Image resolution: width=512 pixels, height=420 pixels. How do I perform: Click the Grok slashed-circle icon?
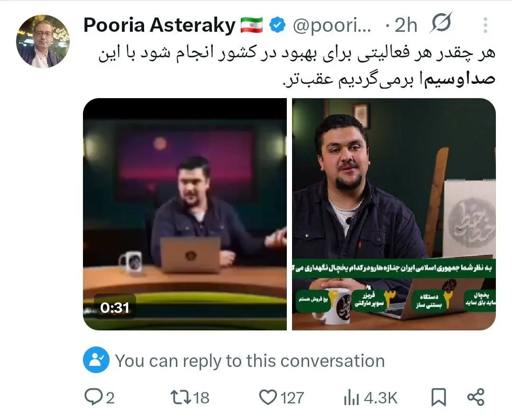click(x=441, y=23)
